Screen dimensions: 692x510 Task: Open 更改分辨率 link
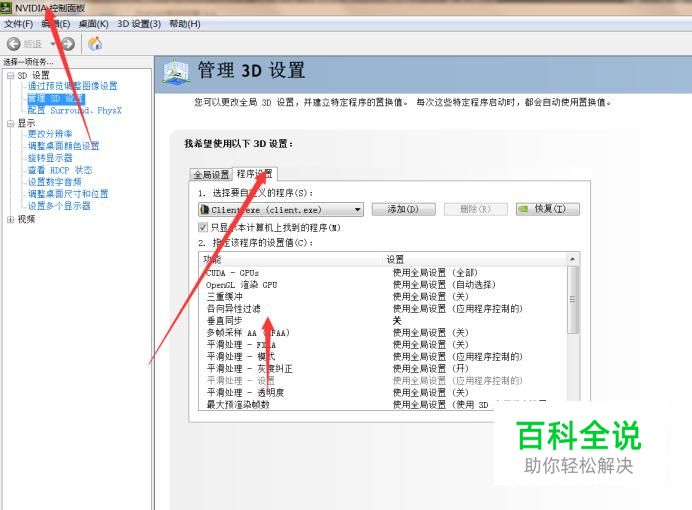pyautogui.click(x=50, y=134)
